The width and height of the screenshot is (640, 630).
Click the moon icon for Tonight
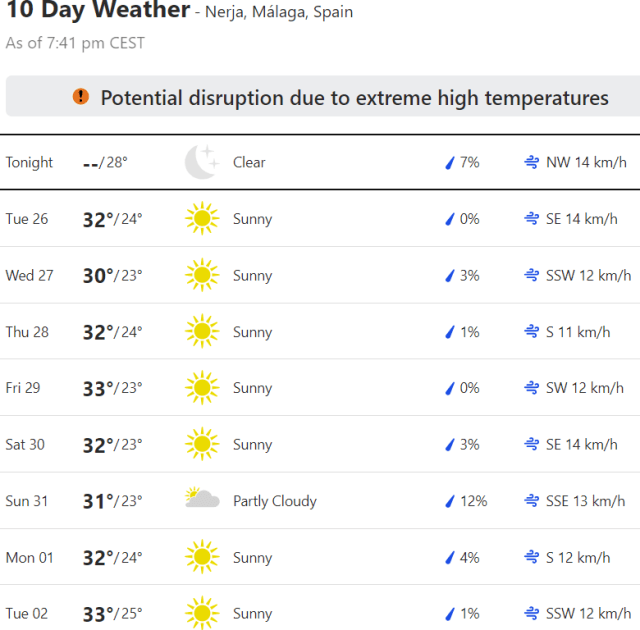pyautogui.click(x=201, y=162)
